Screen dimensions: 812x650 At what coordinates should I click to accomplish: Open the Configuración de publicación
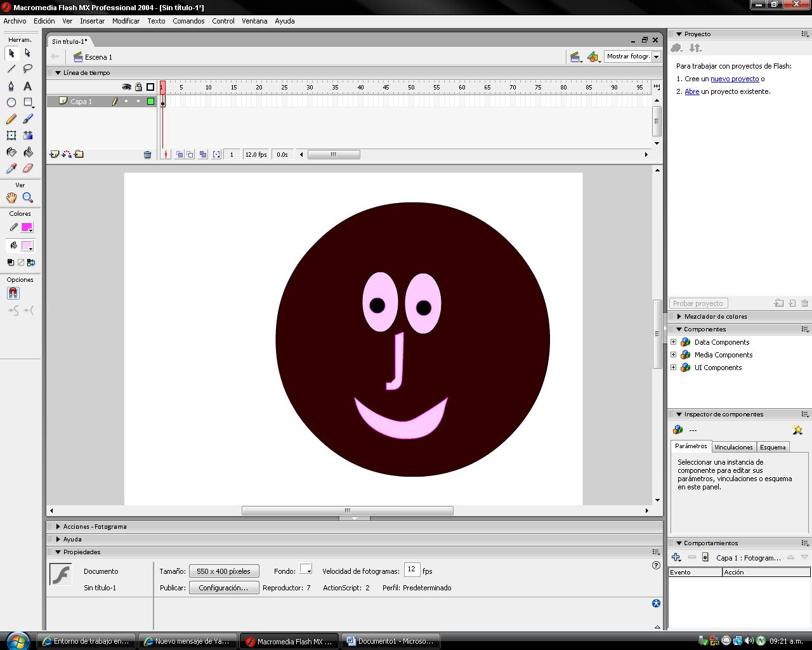(223, 587)
